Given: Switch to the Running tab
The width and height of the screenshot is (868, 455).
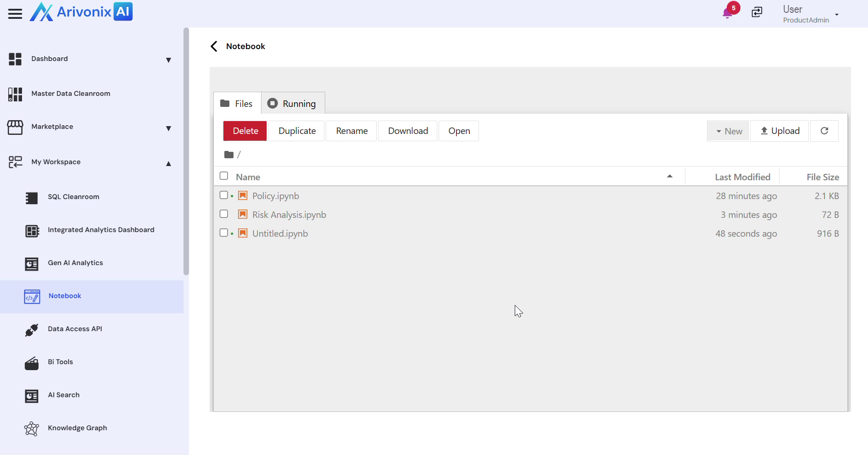Looking at the screenshot, I should 293,104.
